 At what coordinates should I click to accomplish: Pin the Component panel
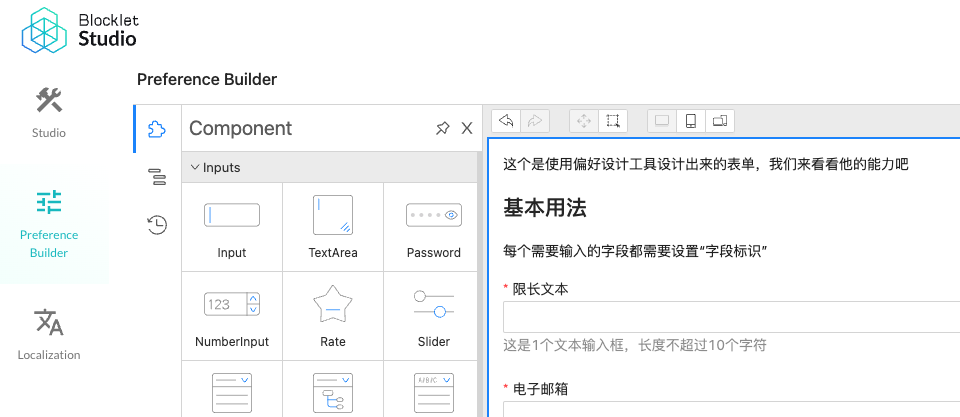(442, 128)
